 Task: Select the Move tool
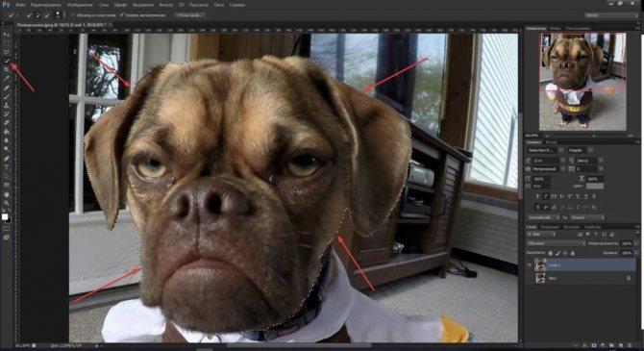click(x=6, y=35)
